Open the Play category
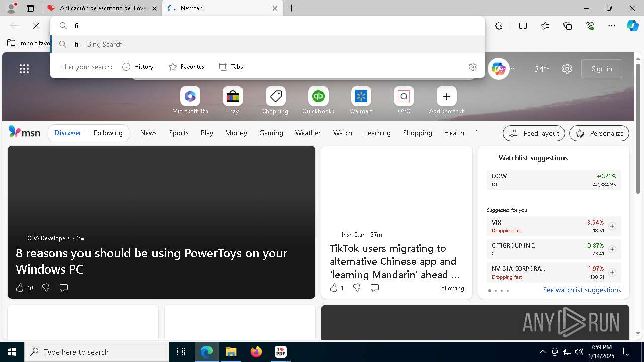644x362 pixels. (207, 133)
